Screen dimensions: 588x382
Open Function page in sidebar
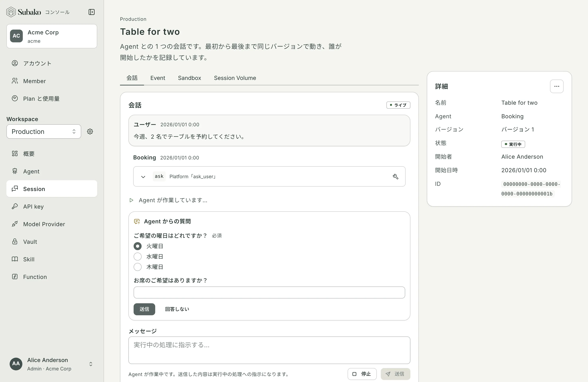(52, 277)
